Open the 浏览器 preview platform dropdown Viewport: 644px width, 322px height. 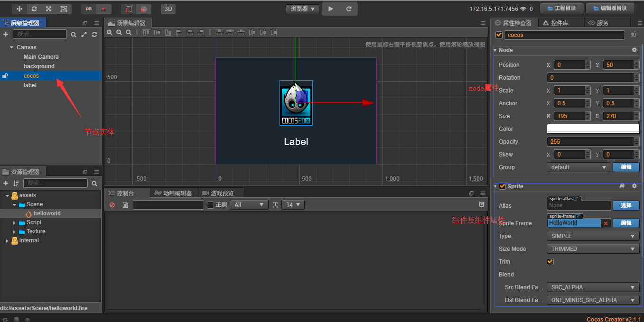coord(303,9)
